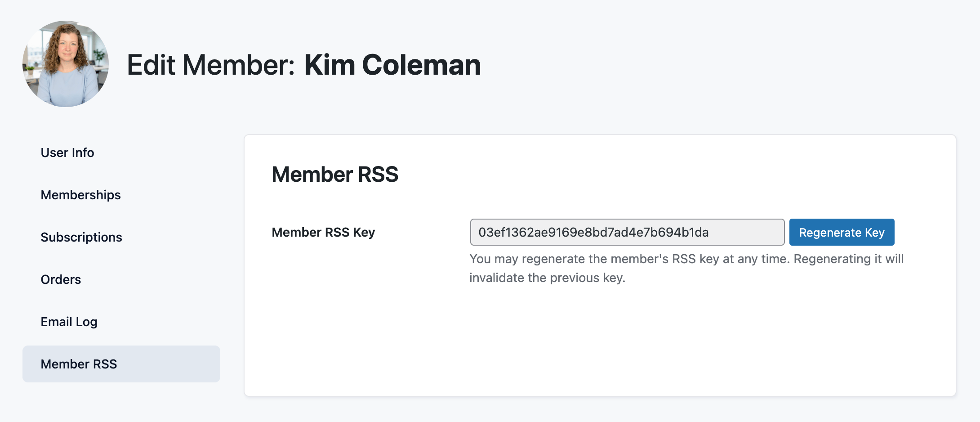Click the first name "Kim" in title
This screenshot has height=422, width=980.
pos(330,65)
